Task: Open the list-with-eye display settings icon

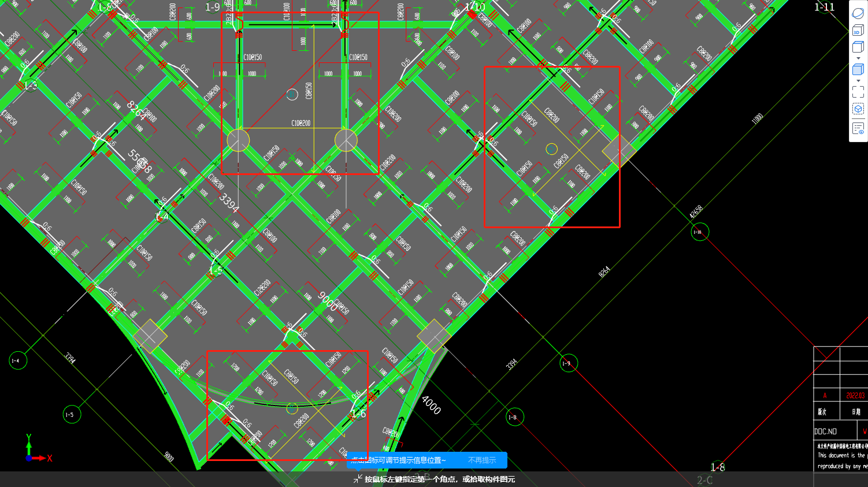Action: [858, 128]
